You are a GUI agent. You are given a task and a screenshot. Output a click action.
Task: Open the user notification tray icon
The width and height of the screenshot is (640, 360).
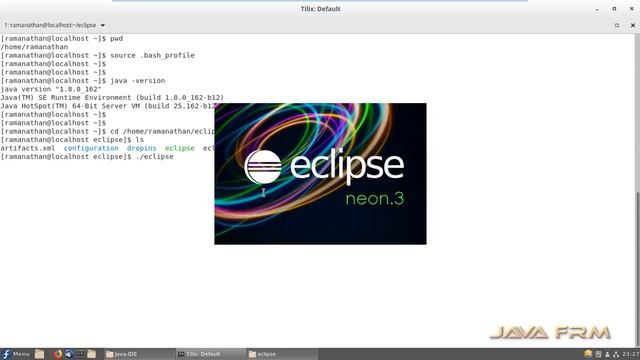pos(607,354)
